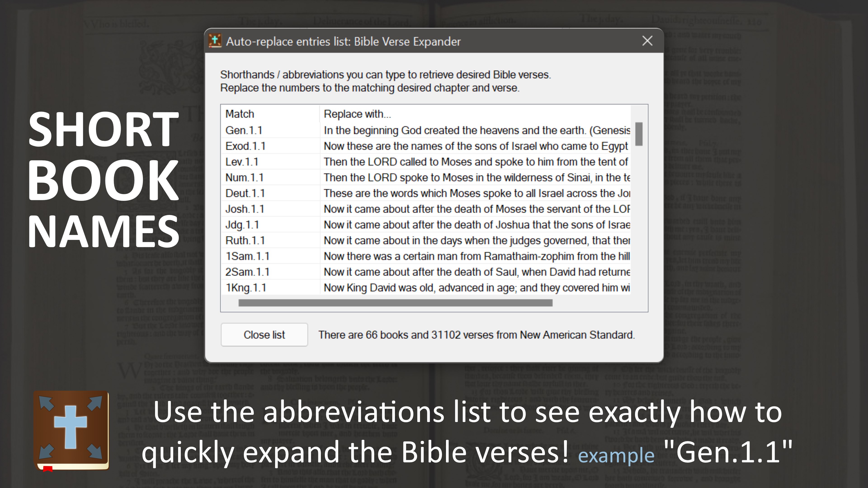Click the Match column header
Image resolution: width=868 pixels, height=488 pixels.
(240, 114)
